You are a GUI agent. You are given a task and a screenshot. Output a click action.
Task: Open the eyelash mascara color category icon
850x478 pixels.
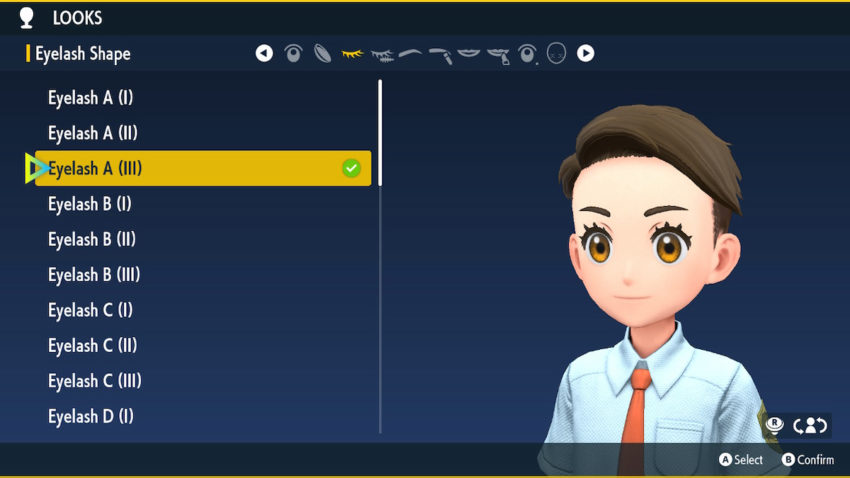(382, 55)
